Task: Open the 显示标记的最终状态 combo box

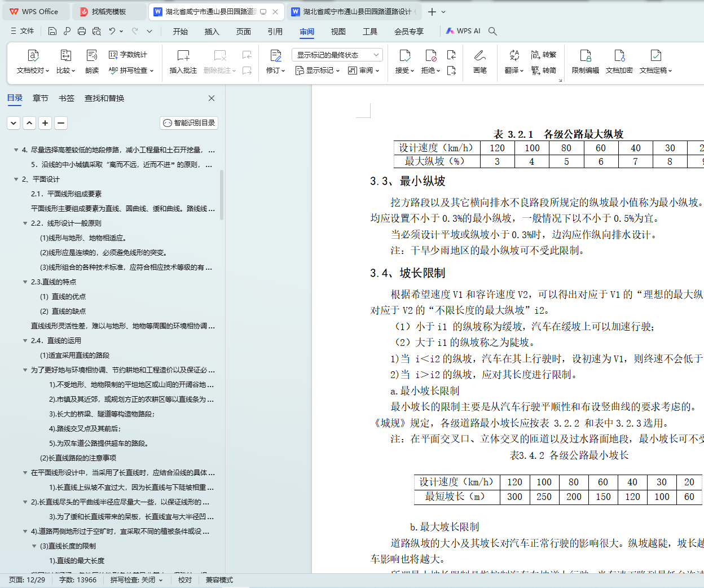Action: (x=337, y=55)
